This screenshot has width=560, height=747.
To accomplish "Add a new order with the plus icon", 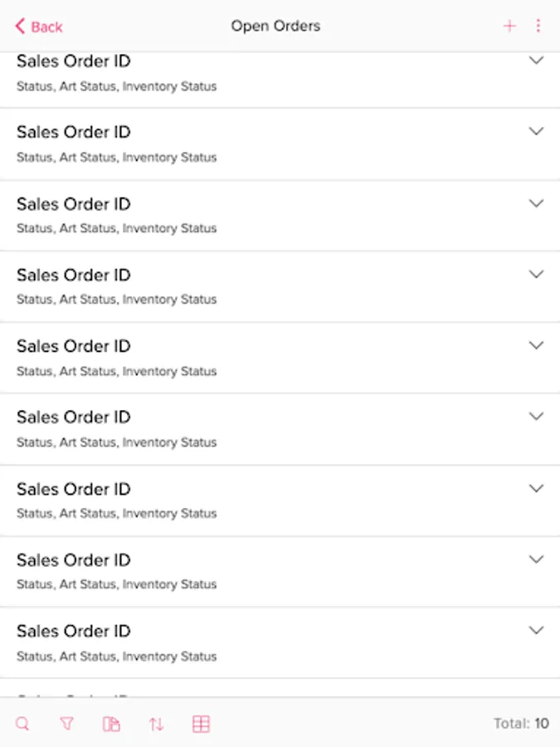I will coord(509,26).
